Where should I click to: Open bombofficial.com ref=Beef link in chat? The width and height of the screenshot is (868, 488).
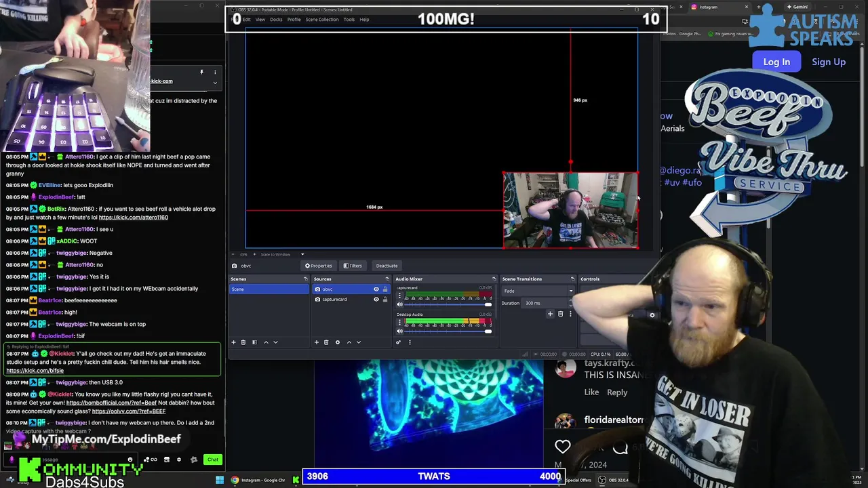[x=111, y=403]
